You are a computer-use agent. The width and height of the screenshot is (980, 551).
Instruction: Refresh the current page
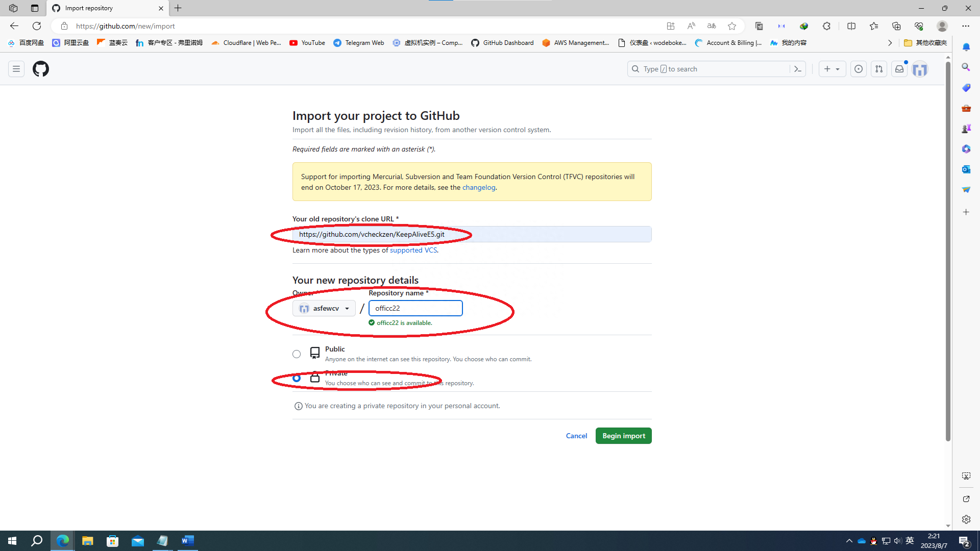(x=37, y=26)
